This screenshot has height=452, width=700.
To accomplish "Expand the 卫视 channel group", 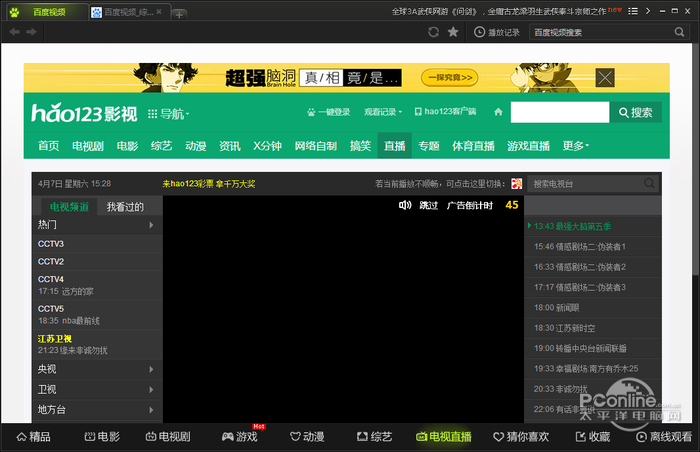I will (97, 389).
